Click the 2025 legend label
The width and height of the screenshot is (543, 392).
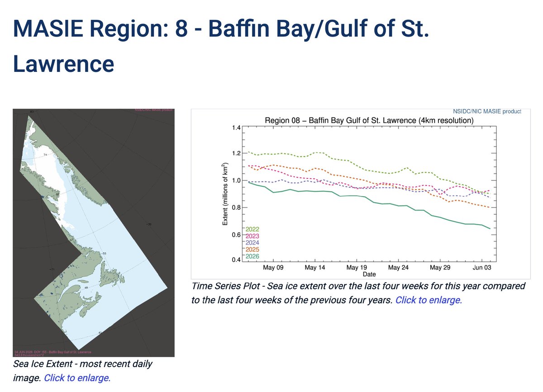click(252, 250)
